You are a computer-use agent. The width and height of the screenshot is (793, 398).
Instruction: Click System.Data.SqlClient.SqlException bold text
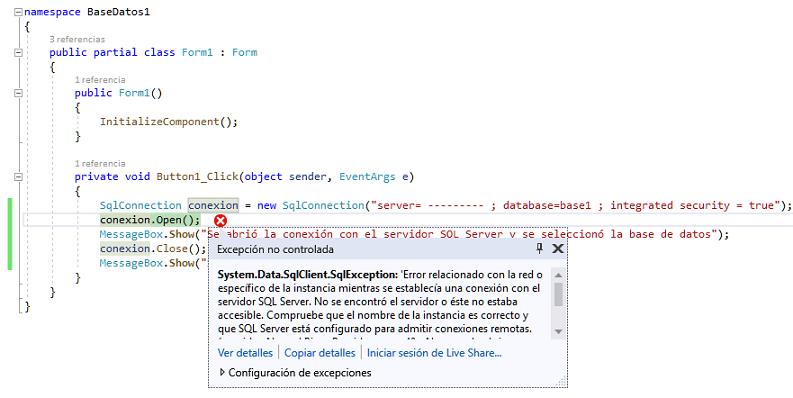[x=307, y=275]
